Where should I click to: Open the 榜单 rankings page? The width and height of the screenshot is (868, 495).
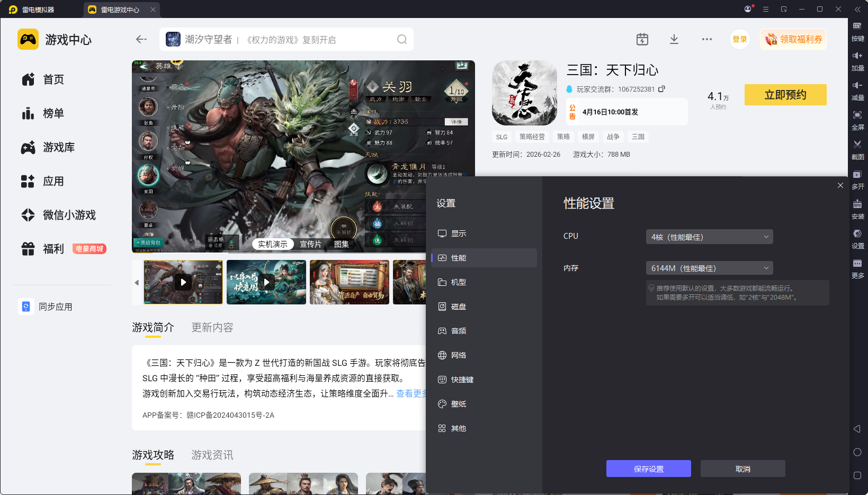pyautogui.click(x=43, y=113)
